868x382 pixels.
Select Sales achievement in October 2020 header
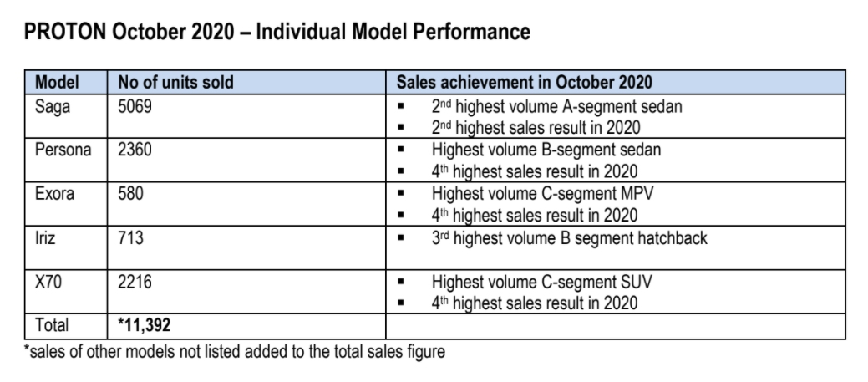pos(524,83)
